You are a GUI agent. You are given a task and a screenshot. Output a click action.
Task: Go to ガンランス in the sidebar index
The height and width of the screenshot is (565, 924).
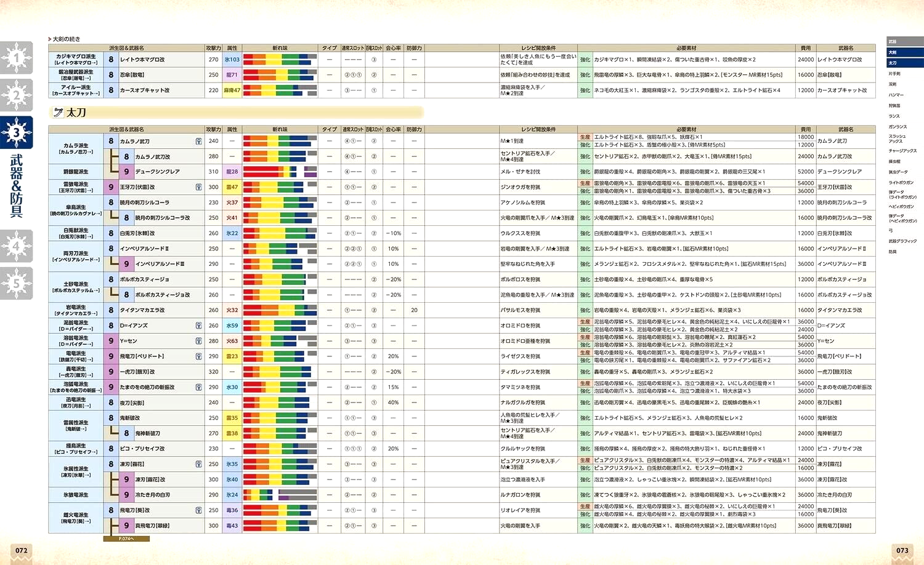[898, 126]
